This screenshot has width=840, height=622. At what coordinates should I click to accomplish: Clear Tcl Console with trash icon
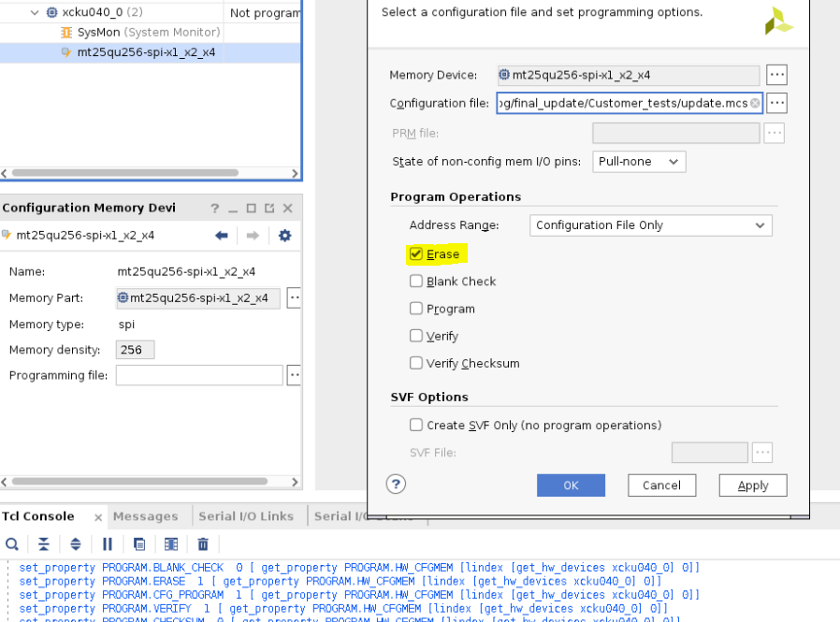203,543
